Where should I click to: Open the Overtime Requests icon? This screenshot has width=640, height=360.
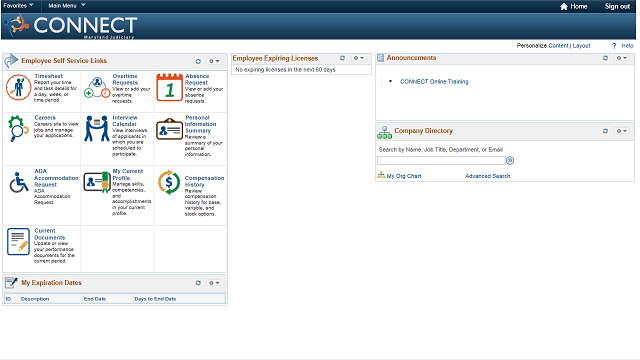coord(97,88)
